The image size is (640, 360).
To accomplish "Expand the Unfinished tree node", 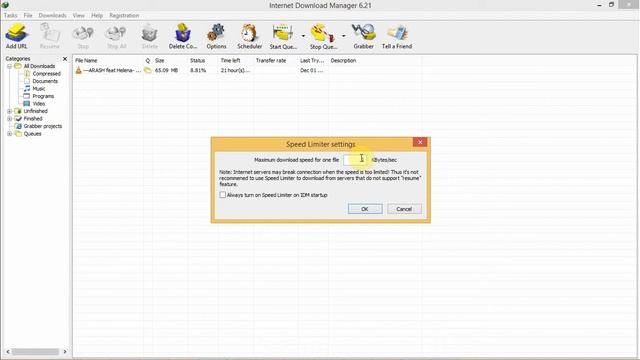I will coord(9,111).
